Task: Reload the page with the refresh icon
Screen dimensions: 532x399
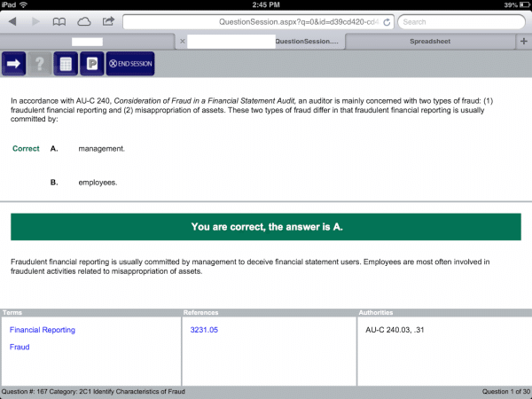Action: coord(387,22)
